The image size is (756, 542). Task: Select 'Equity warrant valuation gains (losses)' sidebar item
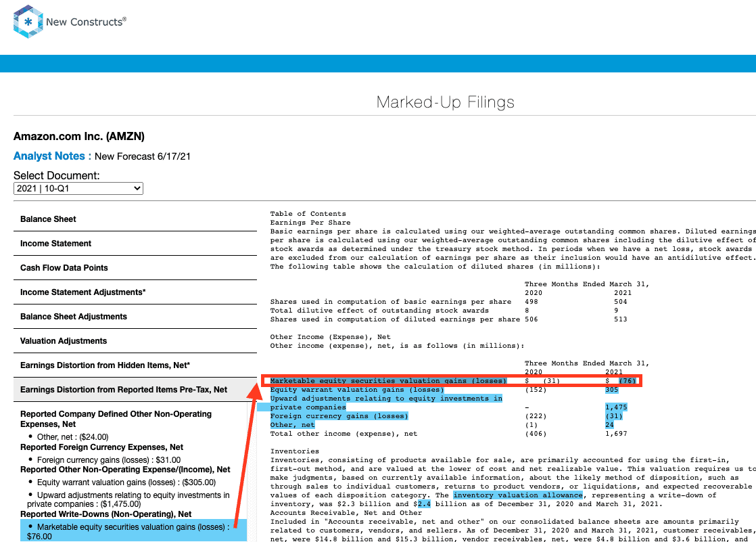pos(126,482)
